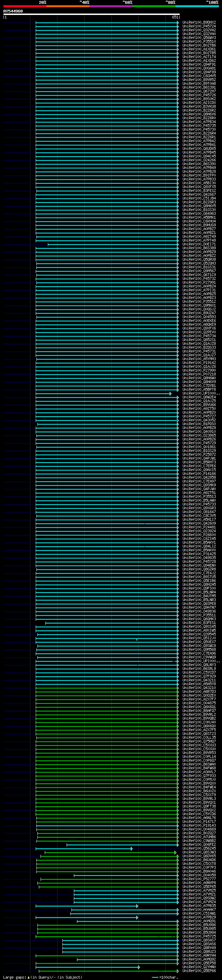Click the purple ~60% identity legend segment
Screen dimensions: 222x980
[x=111, y=6]
